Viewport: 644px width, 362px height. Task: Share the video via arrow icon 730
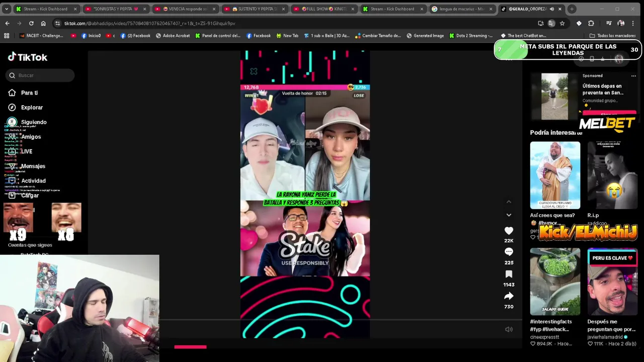(509, 296)
